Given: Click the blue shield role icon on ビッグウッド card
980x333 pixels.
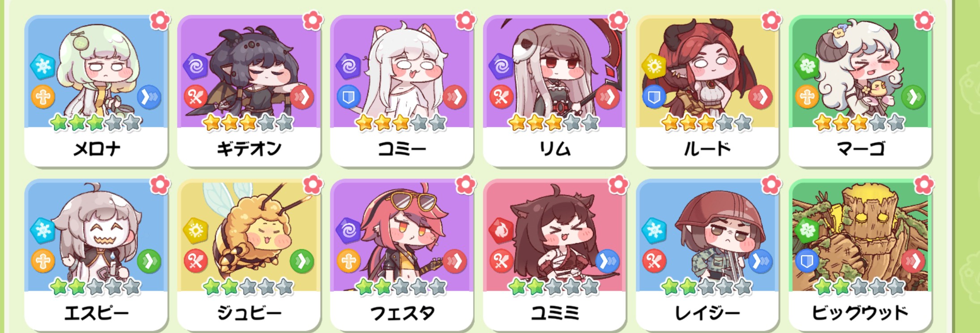Looking at the screenshot, I should [807, 261].
